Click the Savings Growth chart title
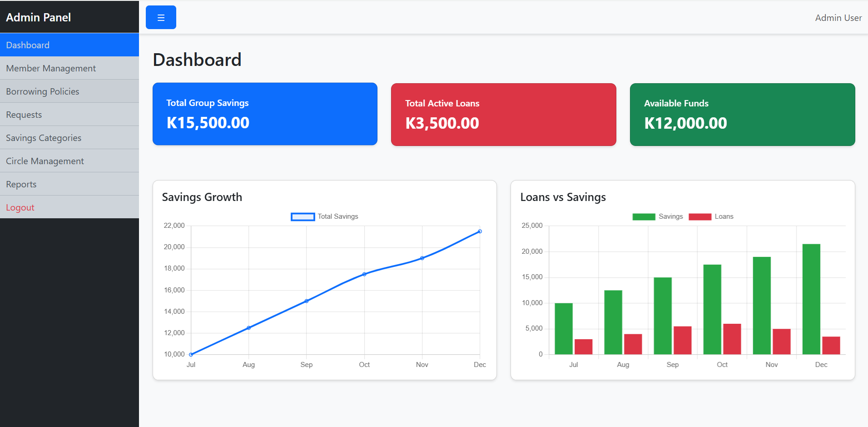 [x=202, y=197]
